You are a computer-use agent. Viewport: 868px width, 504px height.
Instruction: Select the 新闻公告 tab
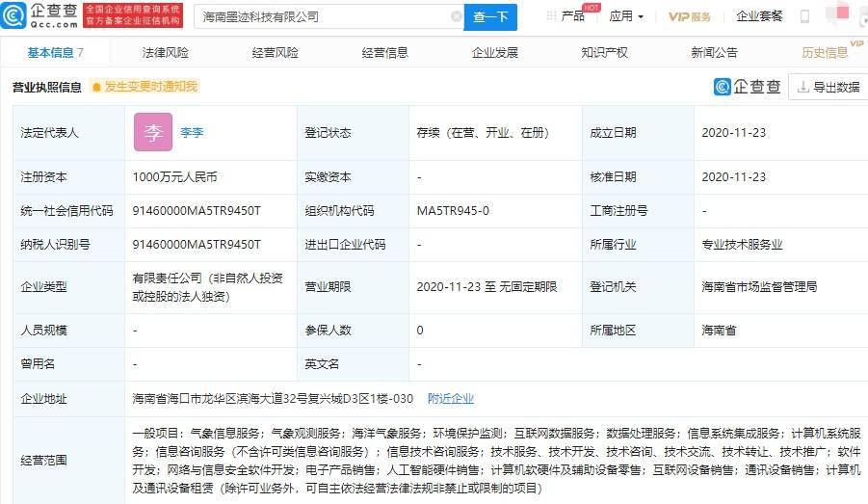714,53
